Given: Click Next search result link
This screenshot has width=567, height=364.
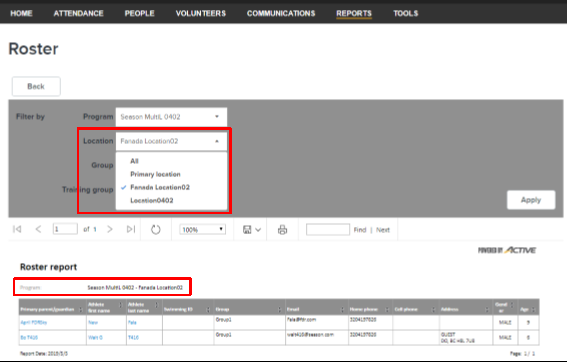Looking at the screenshot, I should coord(383,230).
